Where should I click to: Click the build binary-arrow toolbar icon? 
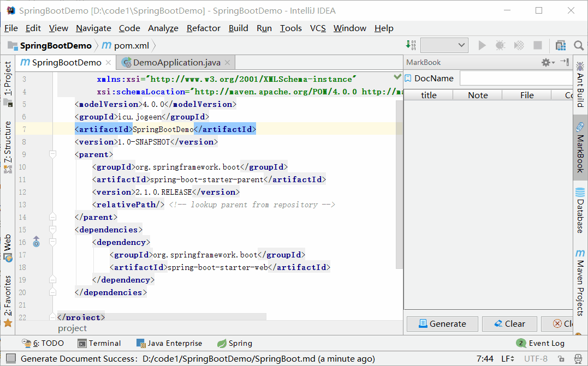411,45
